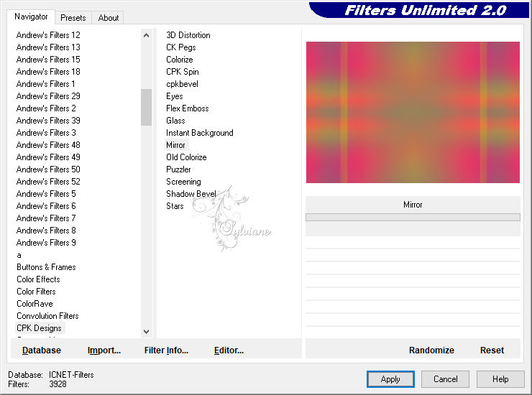This screenshot has width=532, height=395.
Task: Apply the Mirror filter
Action: [x=390, y=379]
